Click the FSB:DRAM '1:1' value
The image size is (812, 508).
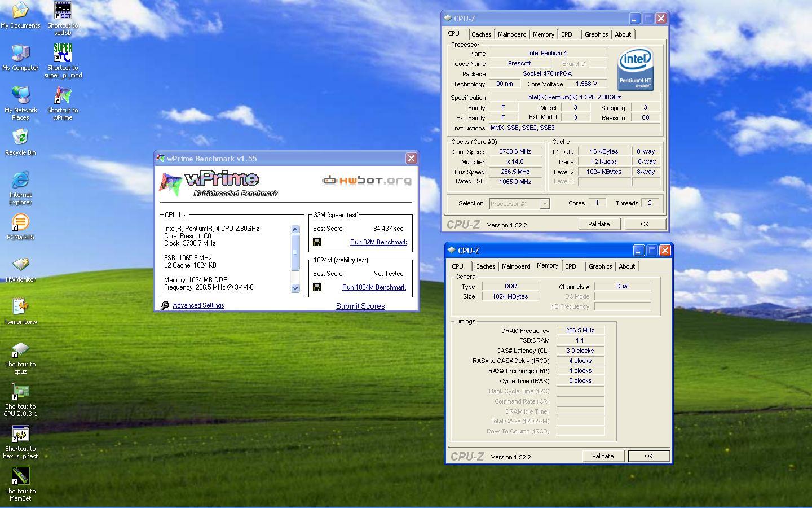580,341
